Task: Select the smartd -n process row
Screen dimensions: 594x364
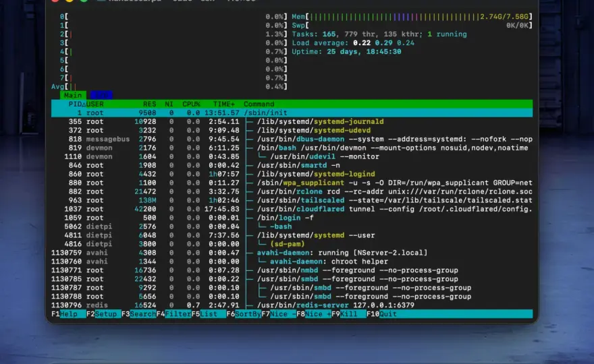Action: (292, 165)
